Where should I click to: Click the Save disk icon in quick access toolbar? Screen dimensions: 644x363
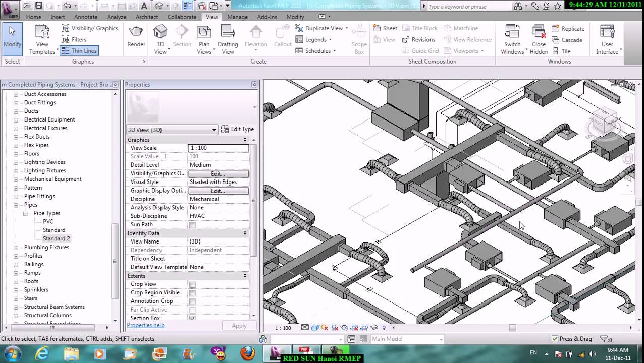tap(39, 6)
